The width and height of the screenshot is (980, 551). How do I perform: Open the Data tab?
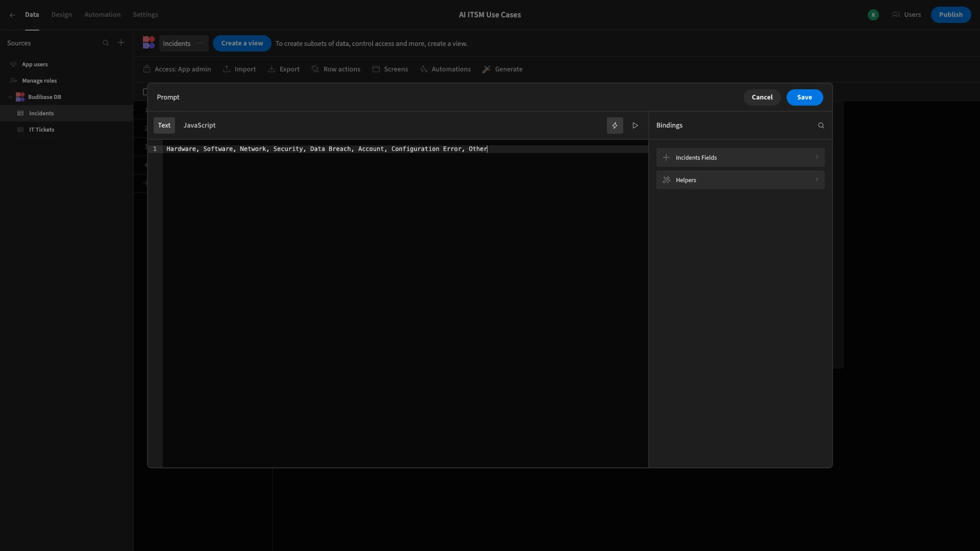[32, 15]
